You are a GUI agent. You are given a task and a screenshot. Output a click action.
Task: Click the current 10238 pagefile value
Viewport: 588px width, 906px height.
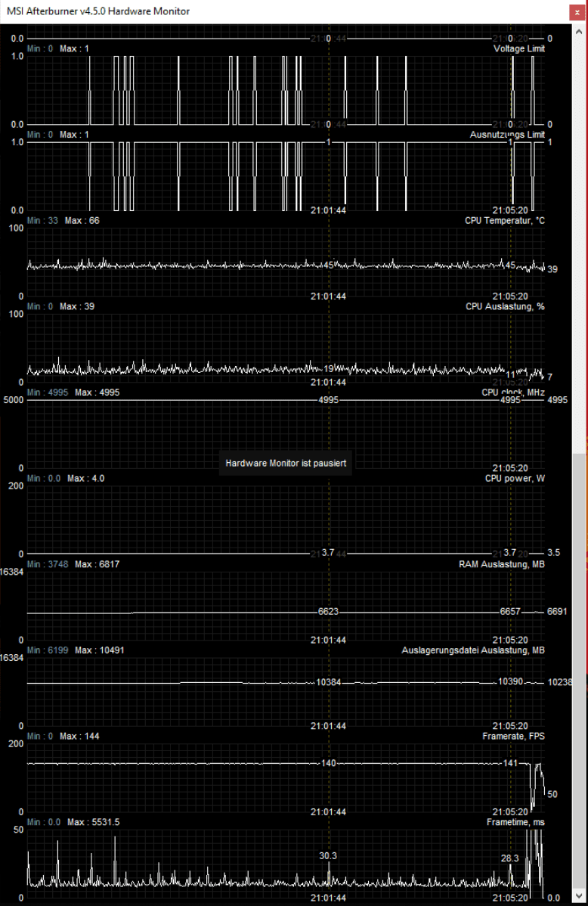(560, 682)
